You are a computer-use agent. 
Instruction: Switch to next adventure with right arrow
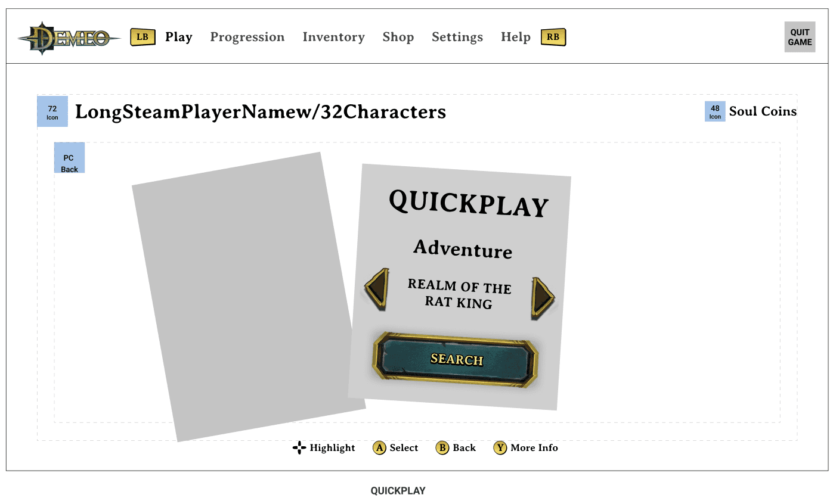tap(543, 298)
